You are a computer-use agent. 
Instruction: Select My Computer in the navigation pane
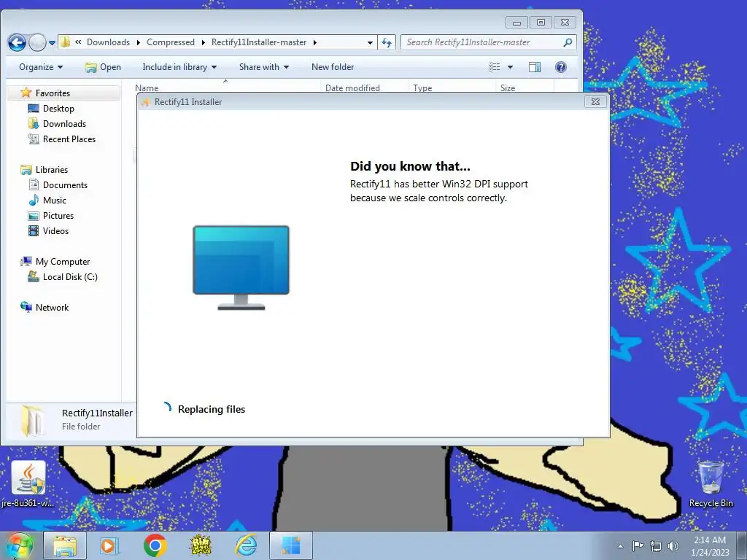point(63,262)
